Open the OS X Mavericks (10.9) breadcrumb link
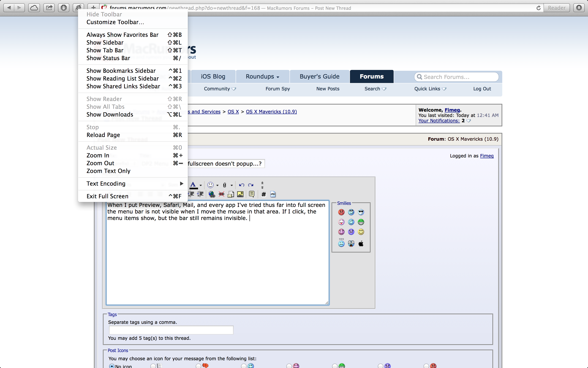The height and width of the screenshot is (368, 588). point(271,112)
